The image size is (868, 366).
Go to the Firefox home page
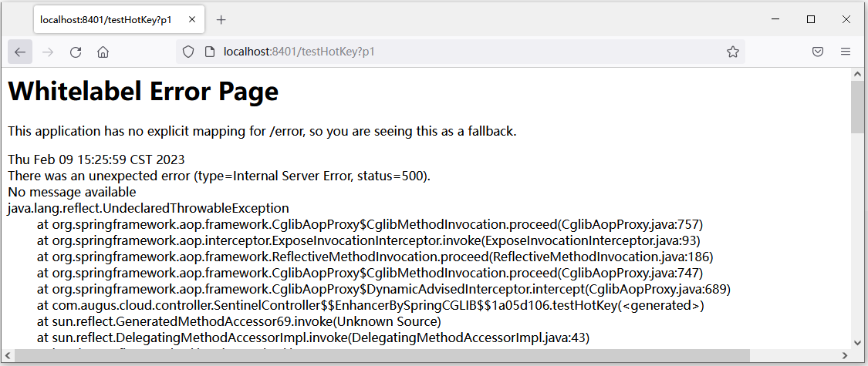click(103, 52)
